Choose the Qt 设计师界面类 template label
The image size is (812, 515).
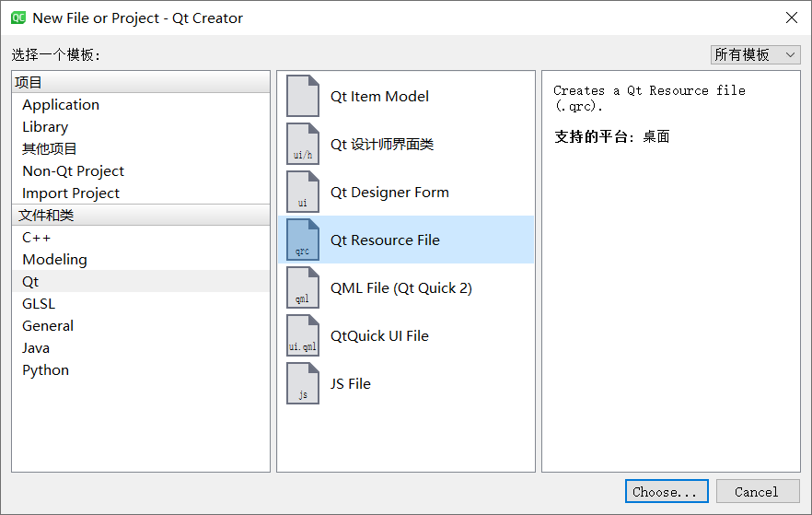[382, 144]
